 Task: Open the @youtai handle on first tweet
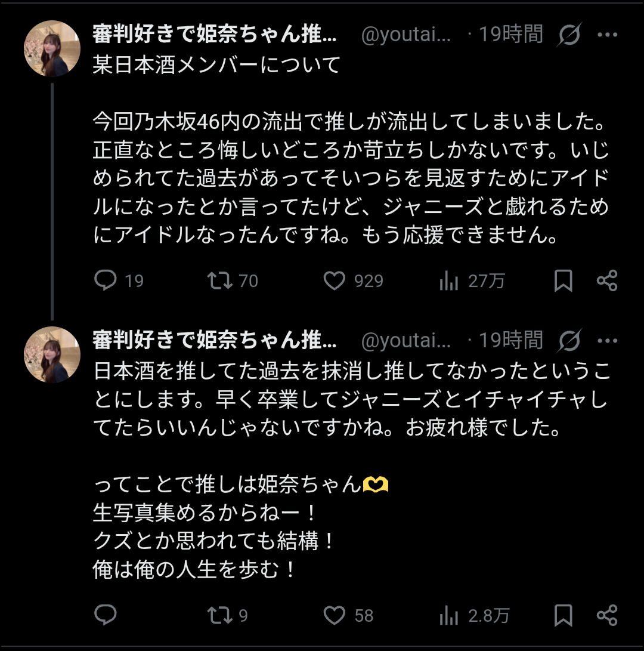(x=406, y=36)
